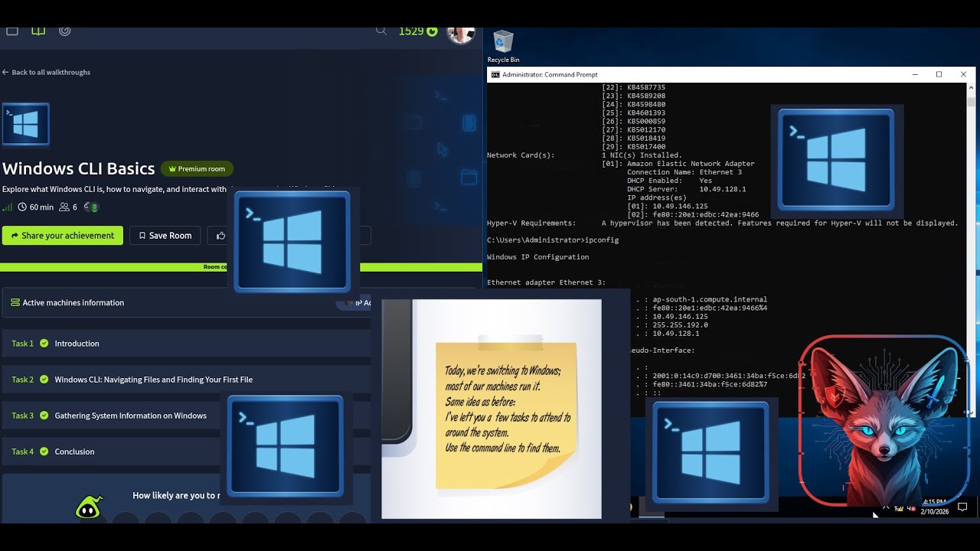Screen dimensions: 980x551
Task: Click the difficulty signal bars icon
Action: pyautogui.click(x=8, y=207)
